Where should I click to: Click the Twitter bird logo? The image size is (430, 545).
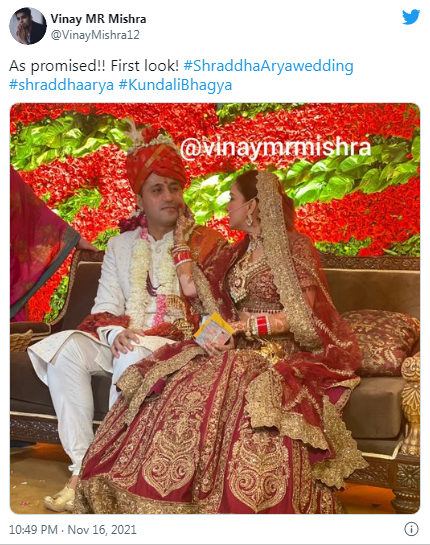pyautogui.click(x=411, y=17)
